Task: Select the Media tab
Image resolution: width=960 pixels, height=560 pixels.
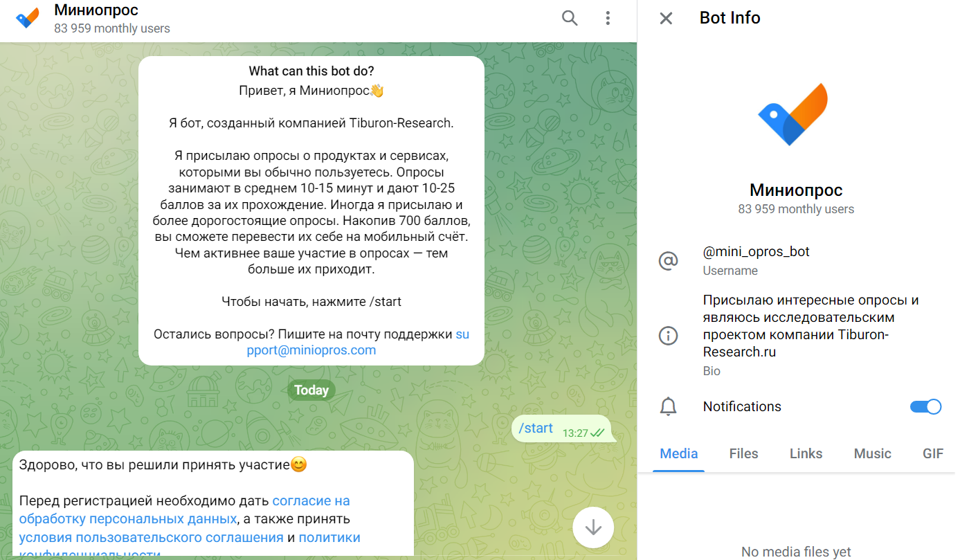Action: 678,453
